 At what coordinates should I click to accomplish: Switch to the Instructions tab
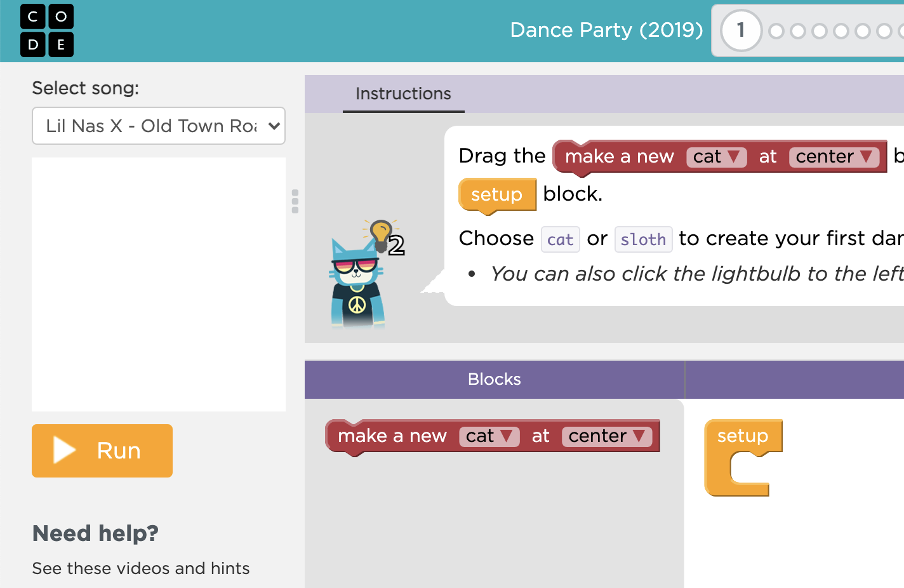pyautogui.click(x=403, y=94)
